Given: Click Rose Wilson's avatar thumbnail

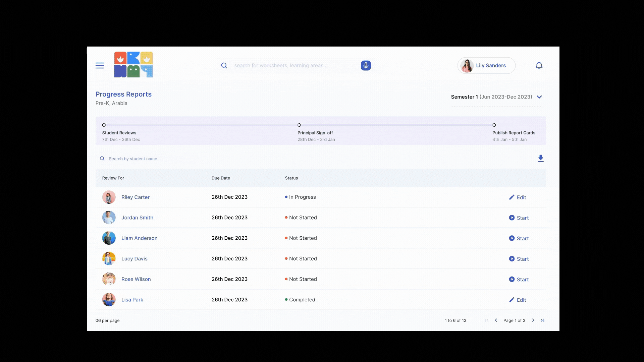Looking at the screenshot, I should (109, 279).
